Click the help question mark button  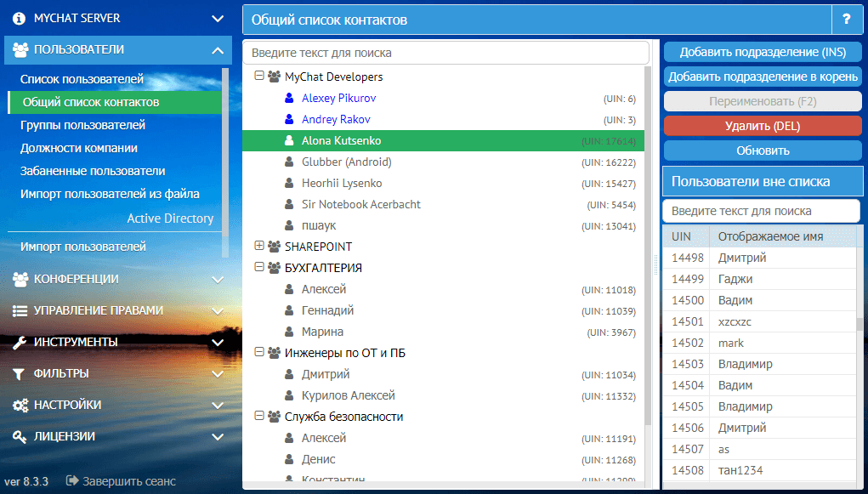click(846, 19)
